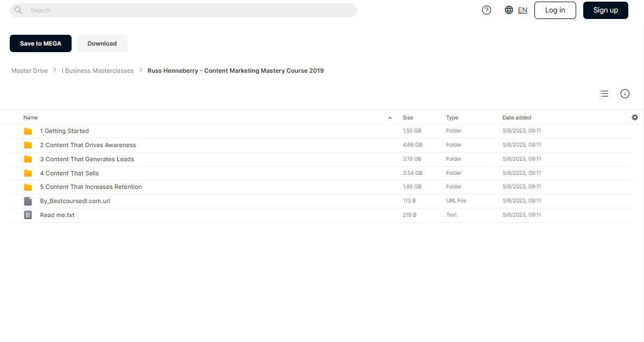The image size is (644, 342).
Task: Open the info panel icon
Action: pos(624,94)
